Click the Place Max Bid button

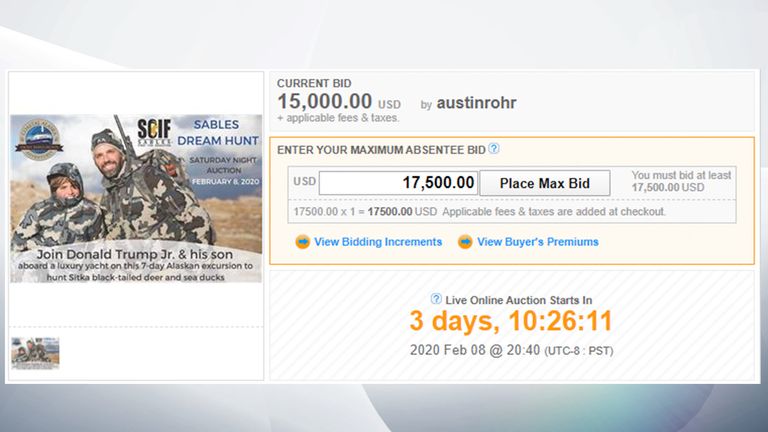point(545,183)
